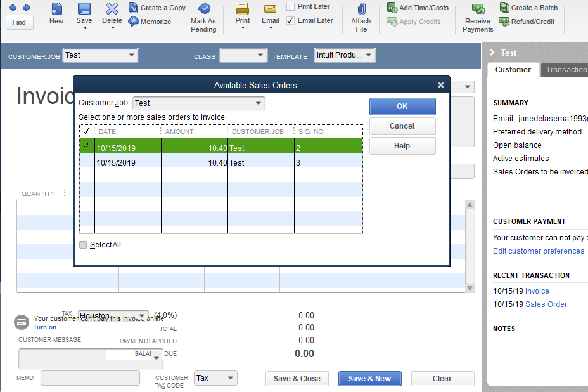Click Add Time/Costs icon
The width and height of the screenshot is (588, 392).
[392, 8]
